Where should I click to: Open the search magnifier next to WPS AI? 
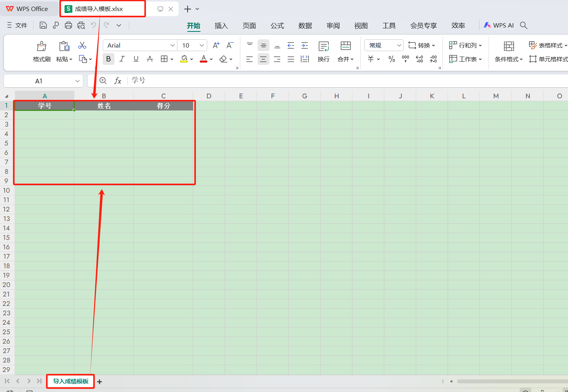524,26
